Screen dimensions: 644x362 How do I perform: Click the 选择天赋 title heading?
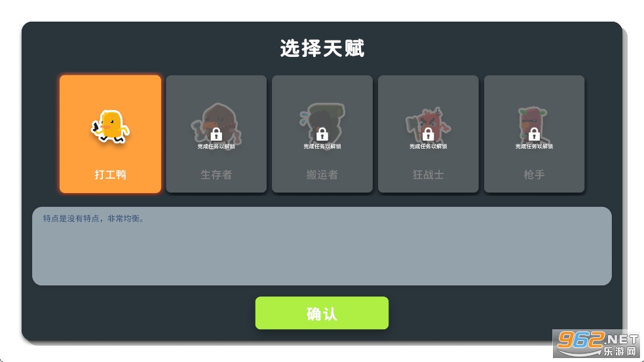coord(322,48)
